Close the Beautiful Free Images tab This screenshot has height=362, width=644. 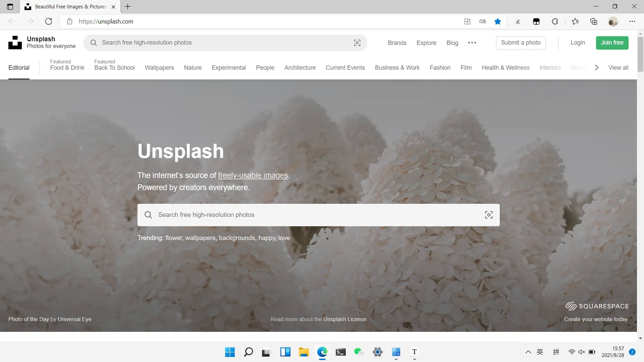(113, 7)
